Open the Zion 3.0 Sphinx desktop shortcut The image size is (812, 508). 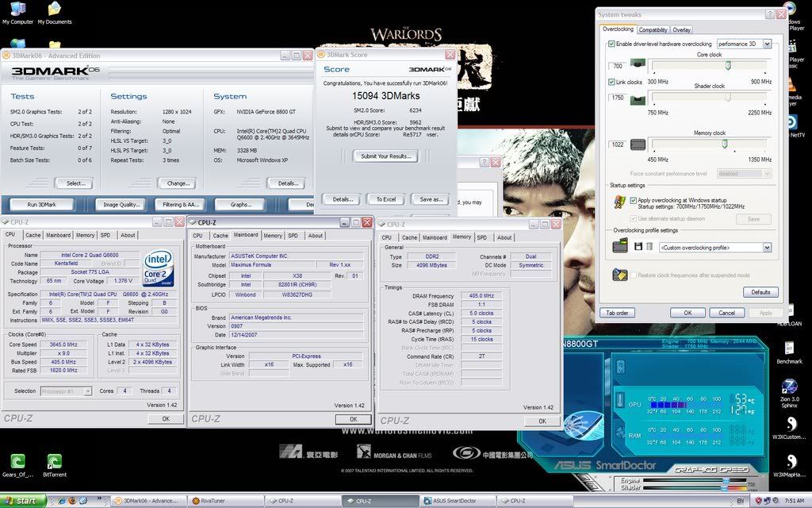[x=789, y=394]
